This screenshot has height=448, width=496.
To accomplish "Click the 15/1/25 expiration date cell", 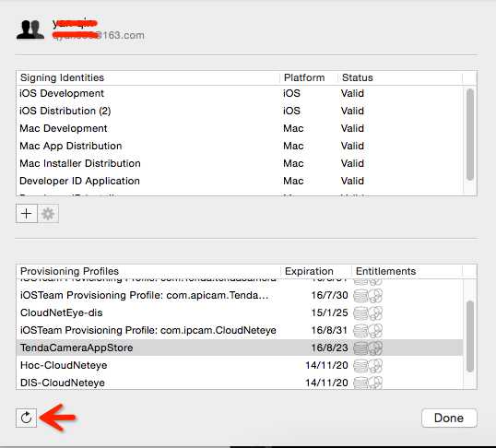I will (329, 312).
